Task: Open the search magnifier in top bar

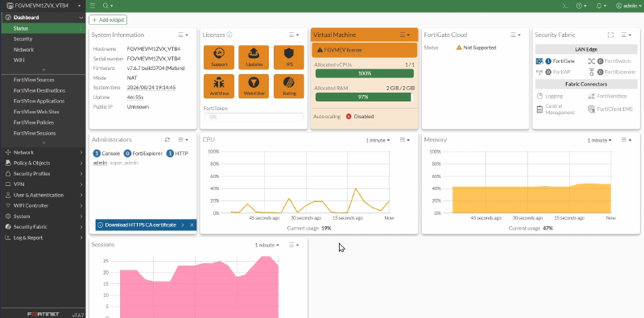Action: point(107,6)
